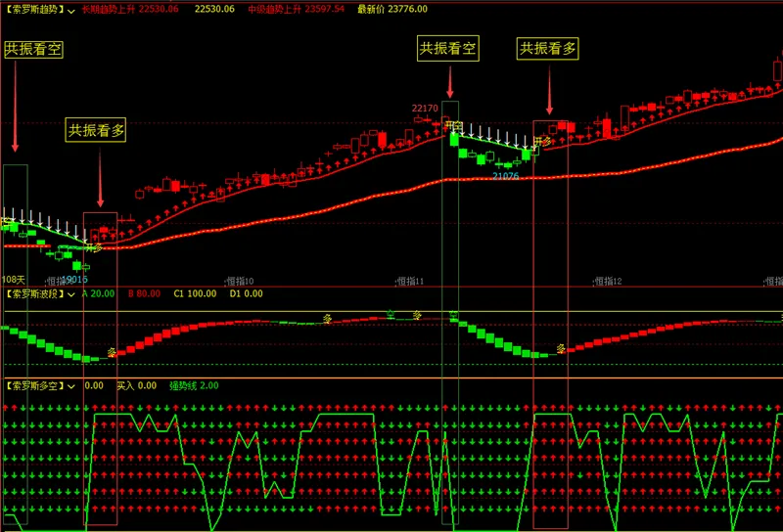Screen dimensions: 783x532
Task: Click the 恒指10 time axis marker
Action: [240, 282]
